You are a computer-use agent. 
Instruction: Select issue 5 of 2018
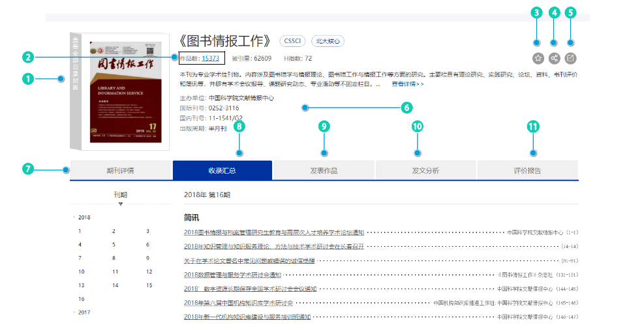point(114,245)
